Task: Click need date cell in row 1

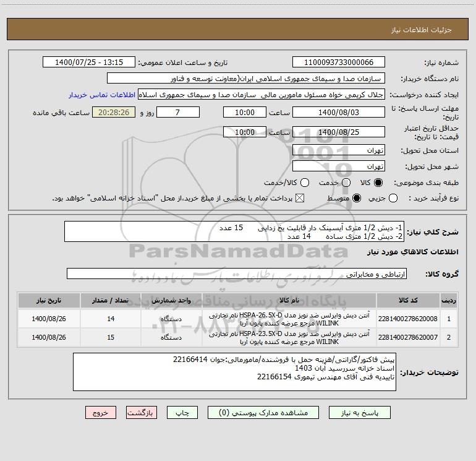Action: tap(49, 319)
